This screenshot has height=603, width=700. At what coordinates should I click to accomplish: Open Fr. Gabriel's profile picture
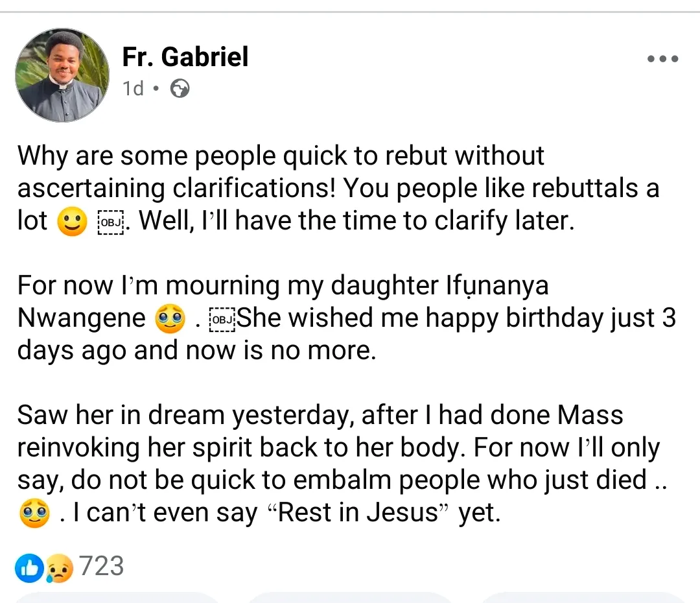(62, 75)
